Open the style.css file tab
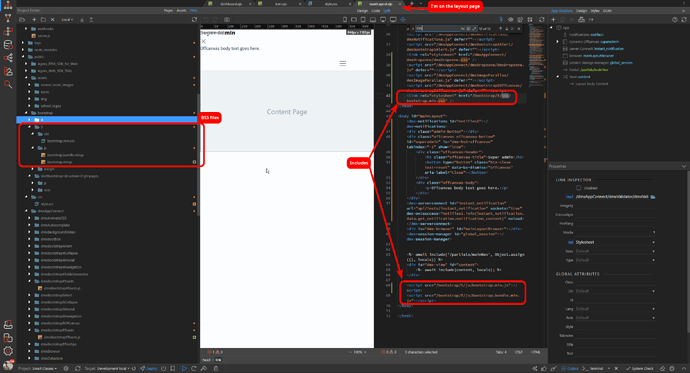This screenshot has height=373, width=690. pyautogui.click(x=330, y=4)
